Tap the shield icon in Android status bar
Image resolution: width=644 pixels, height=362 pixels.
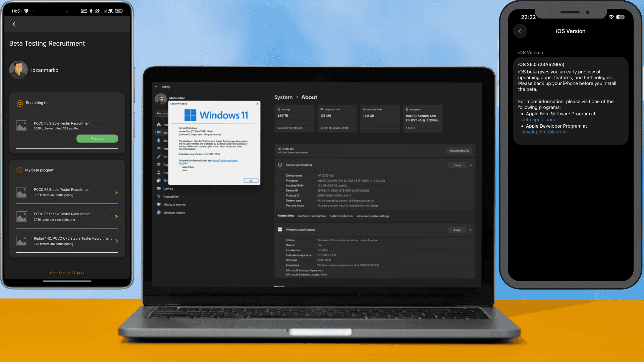click(x=26, y=11)
